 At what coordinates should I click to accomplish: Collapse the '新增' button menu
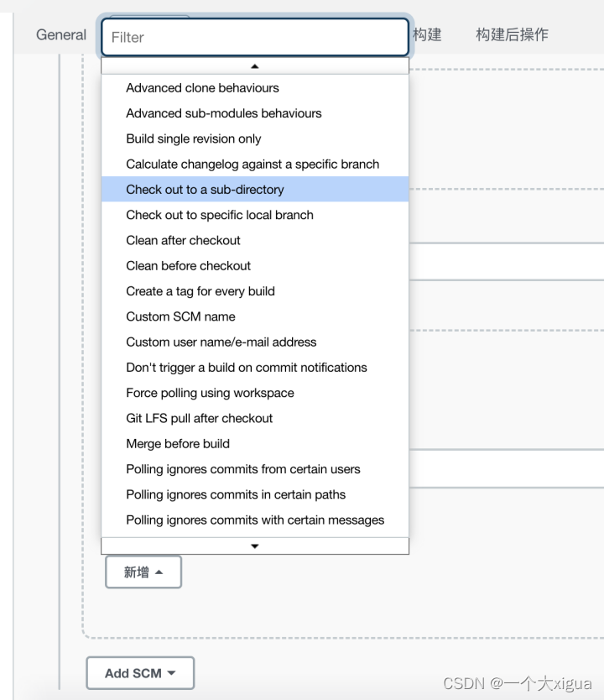pyautogui.click(x=143, y=572)
